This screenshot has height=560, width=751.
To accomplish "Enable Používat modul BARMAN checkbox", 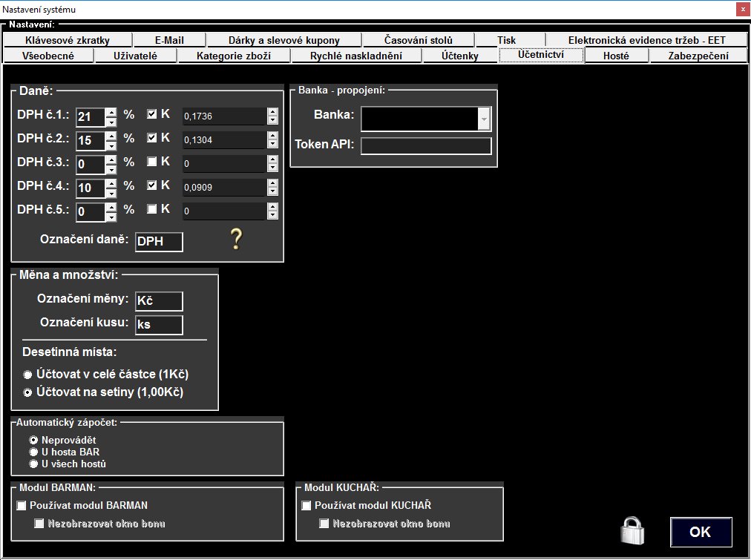I will (21, 506).
